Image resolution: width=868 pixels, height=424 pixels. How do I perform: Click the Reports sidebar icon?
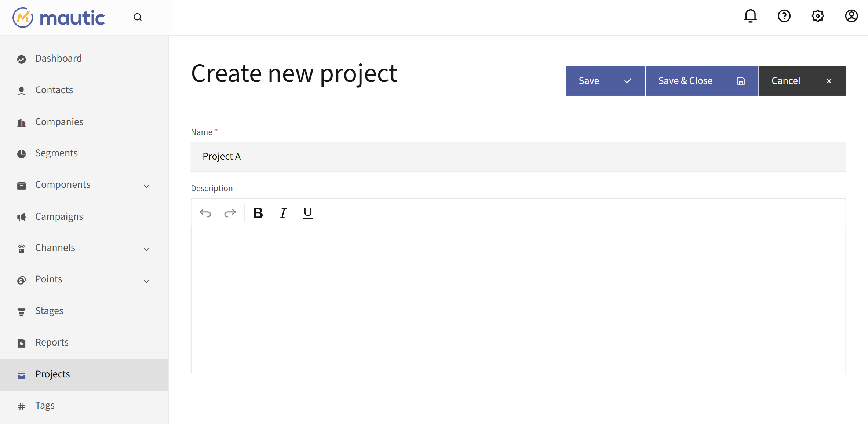click(22, 343)
